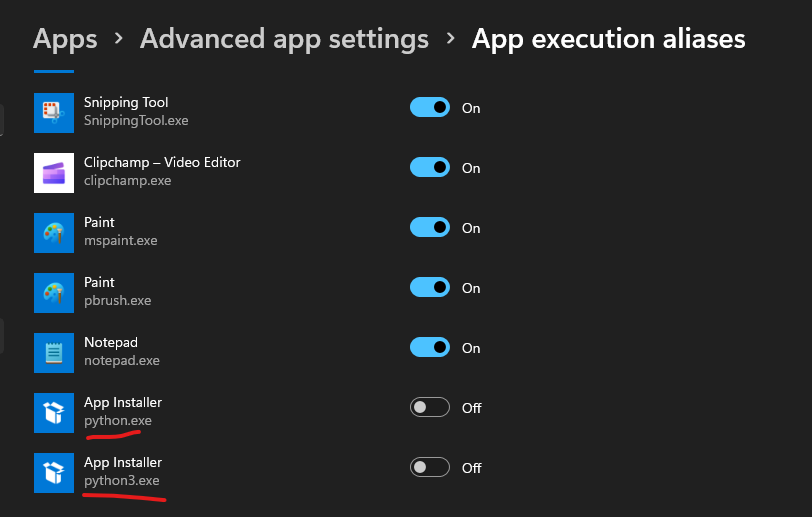Disable the notepad.exe alias toggle

pyautogui.click(x=430, y=348)
